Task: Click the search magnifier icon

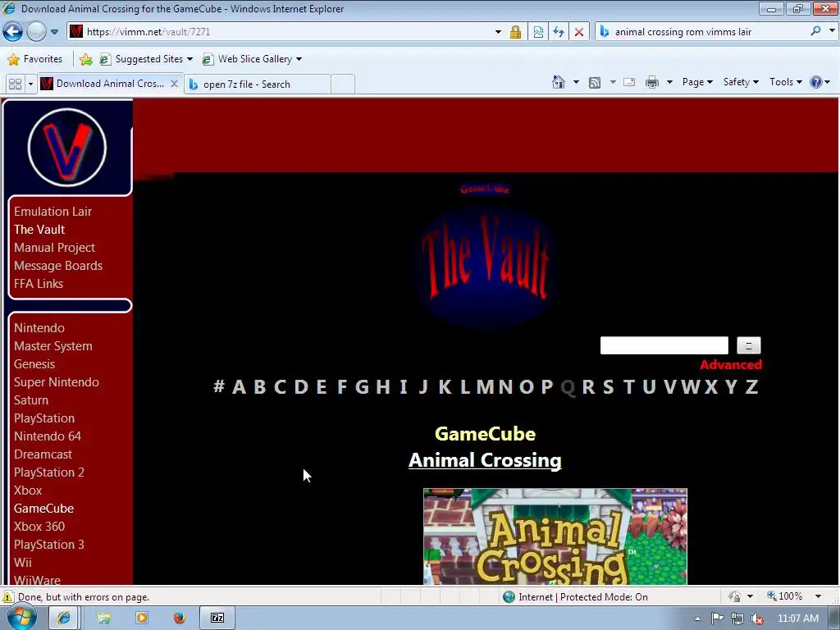Action: pyautogui.click(x=815, y=31)
